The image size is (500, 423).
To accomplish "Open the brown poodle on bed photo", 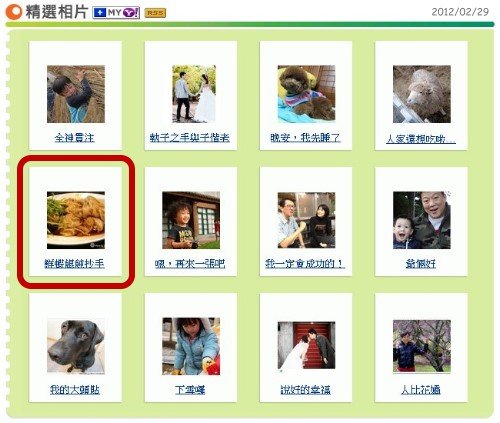I will (306, 94).
